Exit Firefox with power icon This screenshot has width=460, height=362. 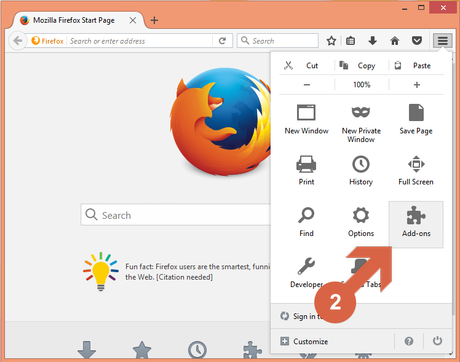click(437, 341)
